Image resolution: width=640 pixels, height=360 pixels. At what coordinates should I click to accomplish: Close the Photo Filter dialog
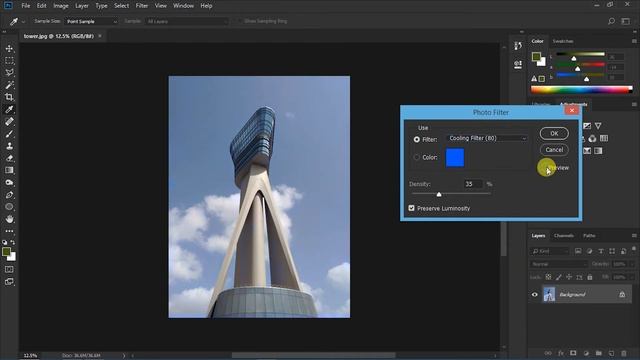(572, 110)
